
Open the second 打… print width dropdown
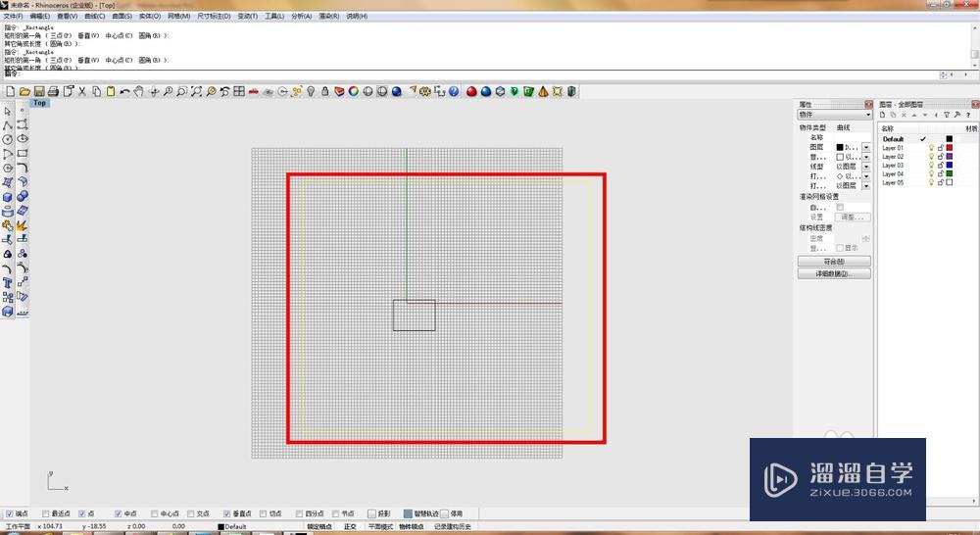click(x=866, y=185)
